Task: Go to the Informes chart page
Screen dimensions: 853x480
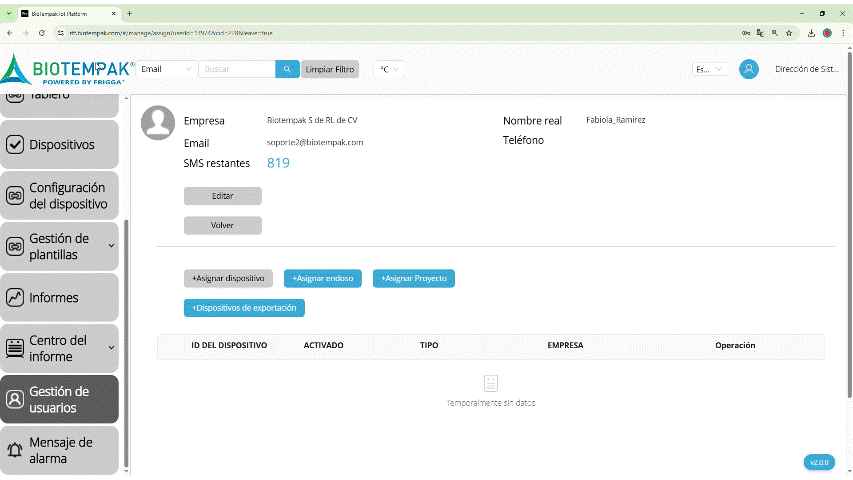Action: coord(60,298)
